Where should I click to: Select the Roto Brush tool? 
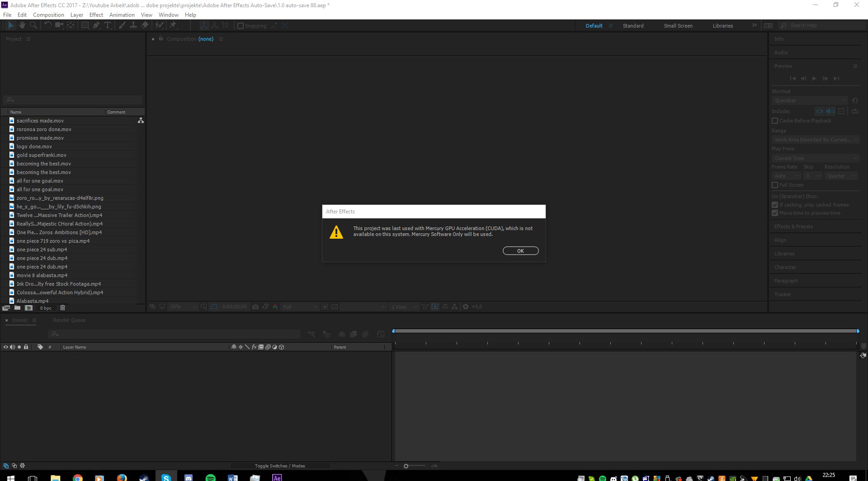(159, 25)
